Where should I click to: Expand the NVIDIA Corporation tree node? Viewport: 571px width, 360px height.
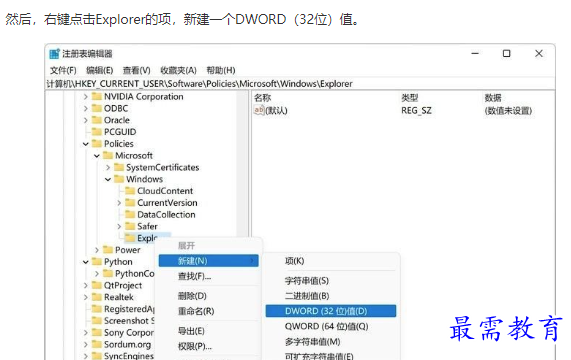click(x=86, y=97)
